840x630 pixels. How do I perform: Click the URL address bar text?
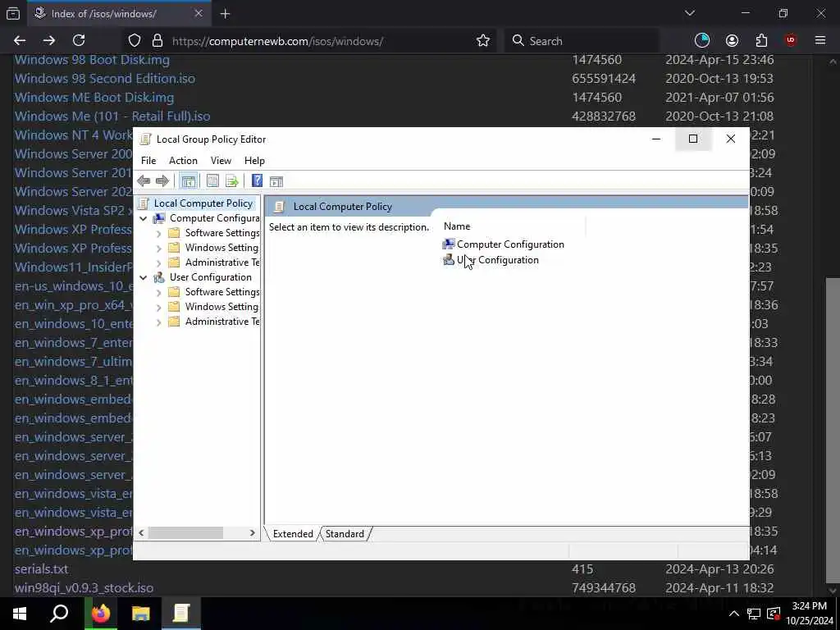tap(277, 41)
